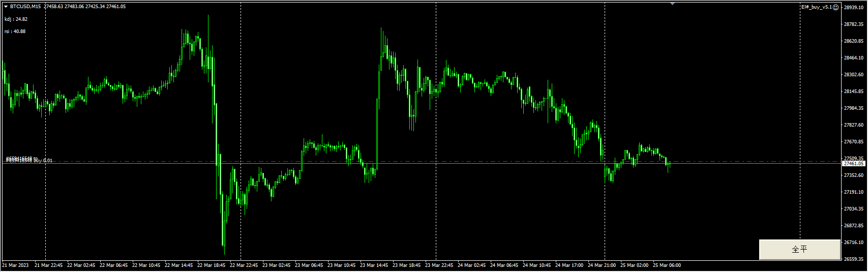Click the "23 Mar 14:45" time axis label
This screenshot has width=868, height=272.
(374, 265)
